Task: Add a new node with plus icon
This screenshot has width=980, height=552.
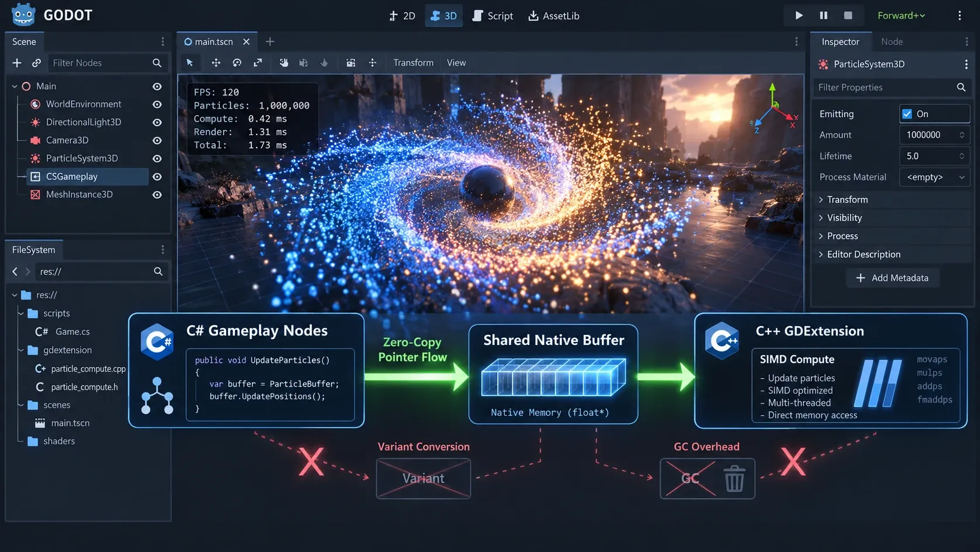Action: (17, 63)
